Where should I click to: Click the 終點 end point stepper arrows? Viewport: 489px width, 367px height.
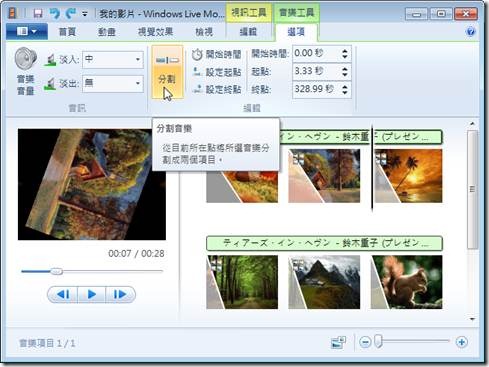click(345, 90)
